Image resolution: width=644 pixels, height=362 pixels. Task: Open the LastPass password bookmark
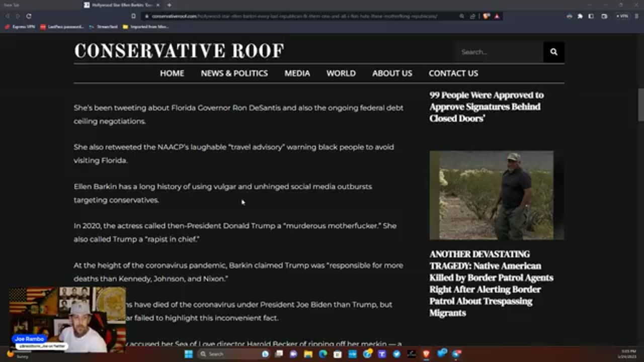pyautogui.click(x=62, y=27)
